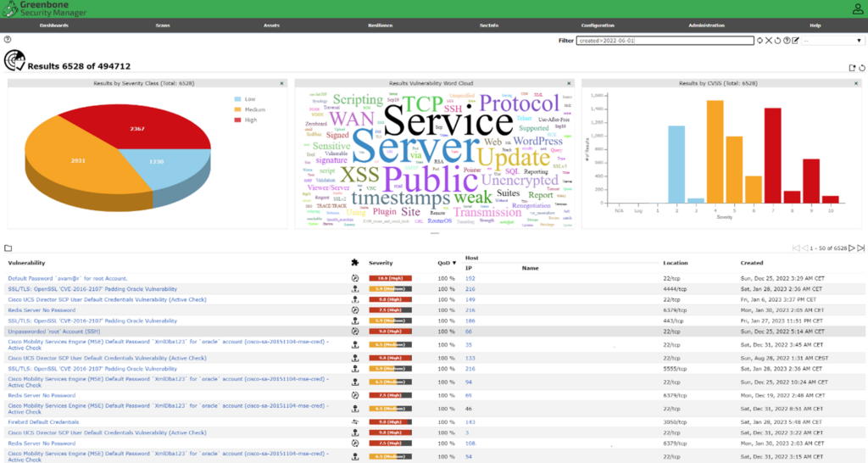Click the 4444/tcp location cell
The height and width of the screenshot is (463, 868).
pyautogui.click(x=675, y=289)
